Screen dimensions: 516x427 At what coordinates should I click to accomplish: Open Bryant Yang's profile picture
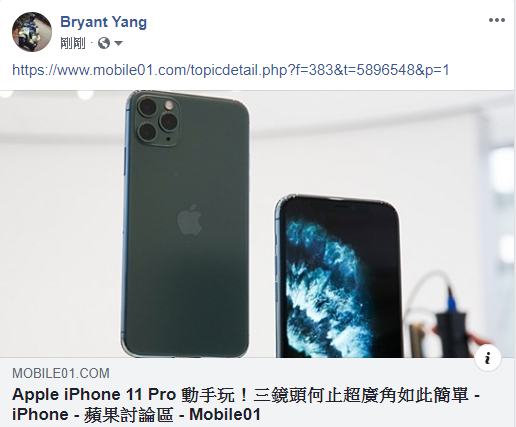(x=32, y=32)
